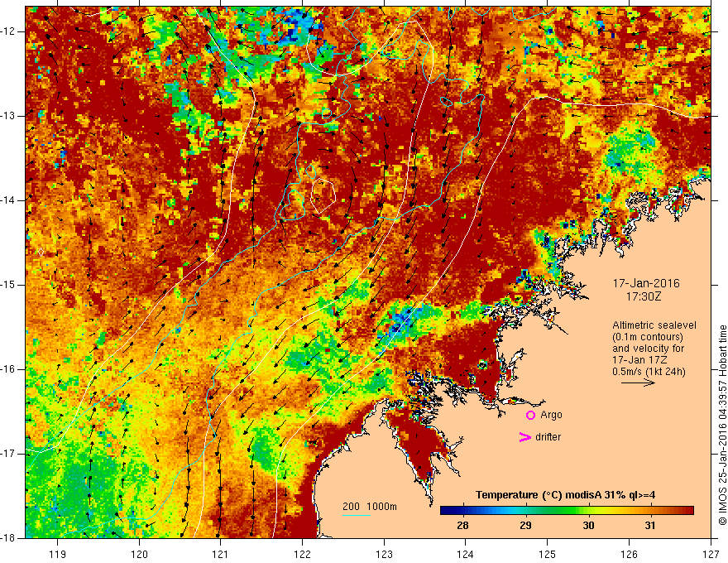728x563 pixels.
Task: Click the '31' color bar tick label
Action: click(650, 526)
